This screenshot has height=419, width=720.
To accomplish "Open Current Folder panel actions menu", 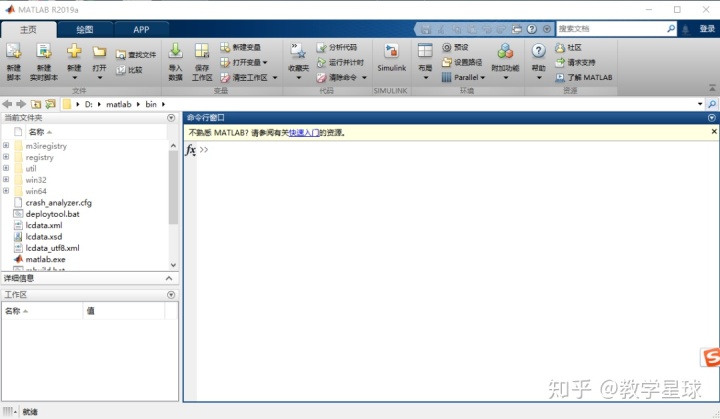I will point(171,118).
